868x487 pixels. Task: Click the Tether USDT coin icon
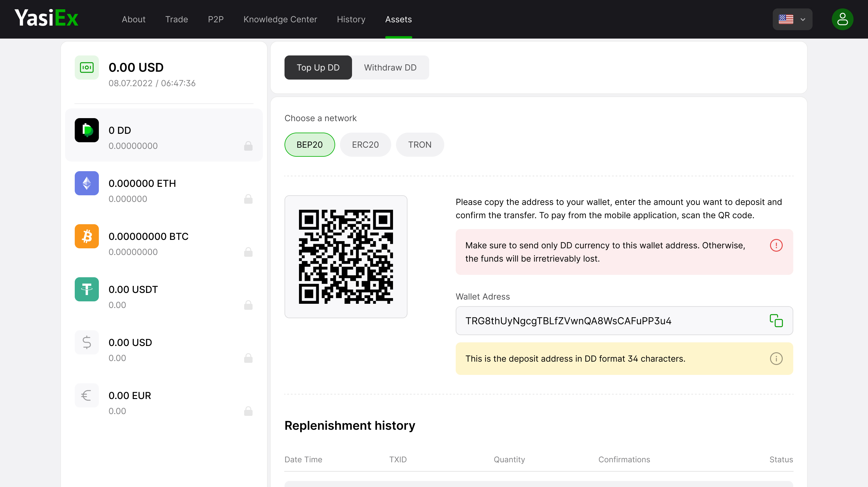pyautogui.click(x=86, y=289)
